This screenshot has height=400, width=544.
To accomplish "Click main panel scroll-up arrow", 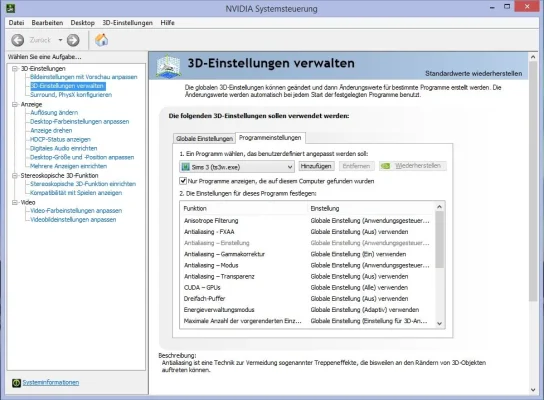I will [533, 57].
